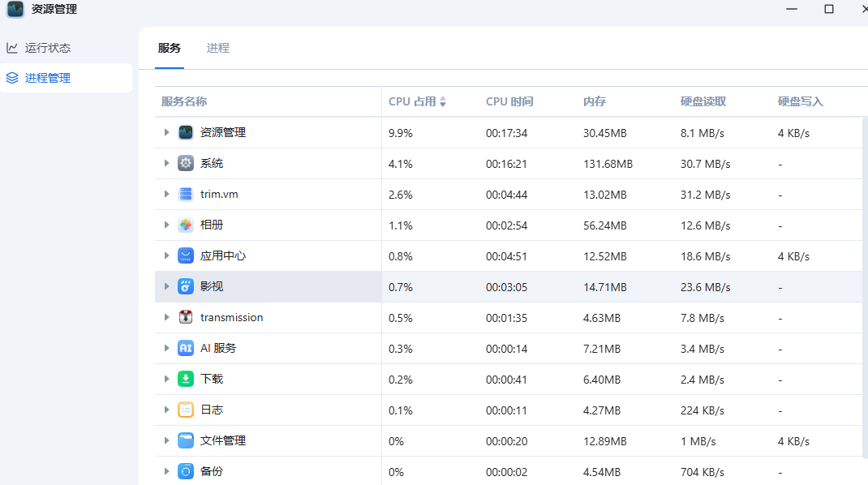Image resolution: width=868 pixels, height=485 pixels.
Task: Click the 56.24MB memory cell
Action: 605,225
